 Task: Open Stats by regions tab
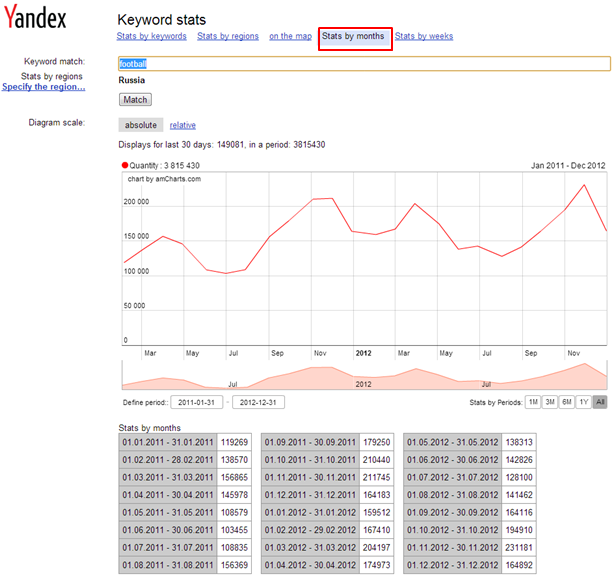[228, 36]
